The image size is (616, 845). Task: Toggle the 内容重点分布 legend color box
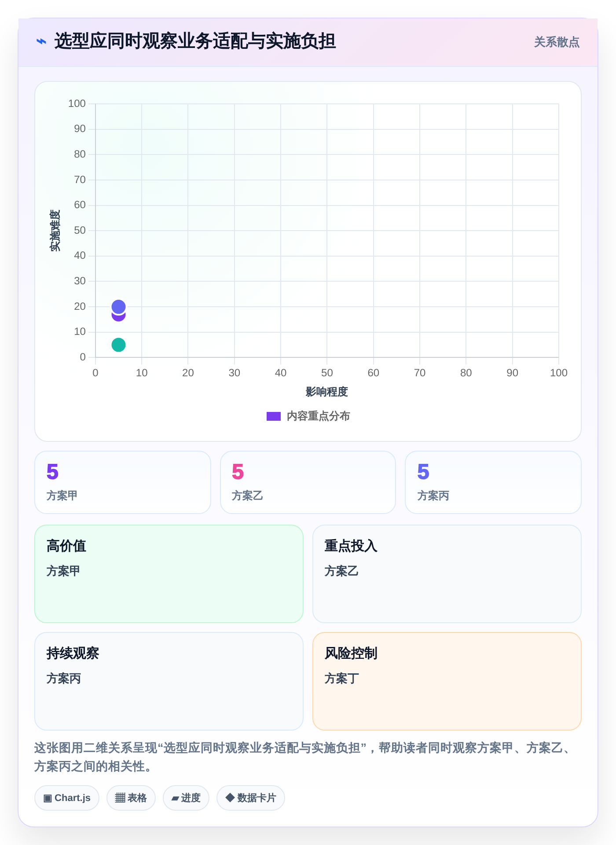(x=274, y=416)
